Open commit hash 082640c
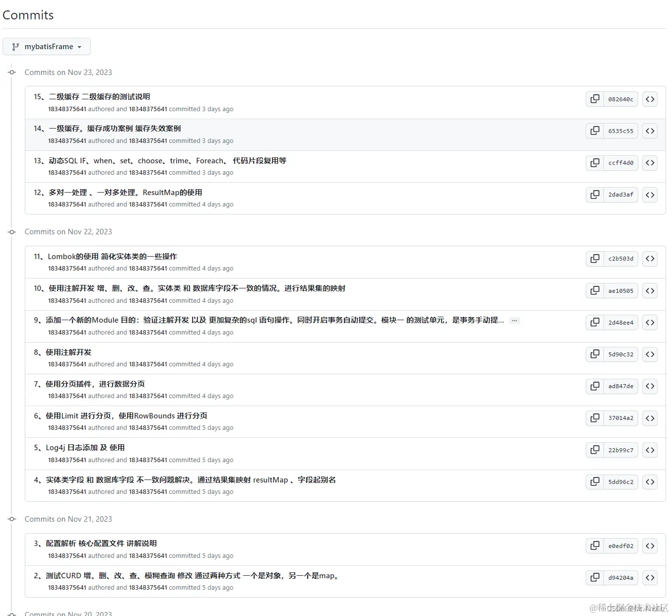 click(x=621, y=99)
